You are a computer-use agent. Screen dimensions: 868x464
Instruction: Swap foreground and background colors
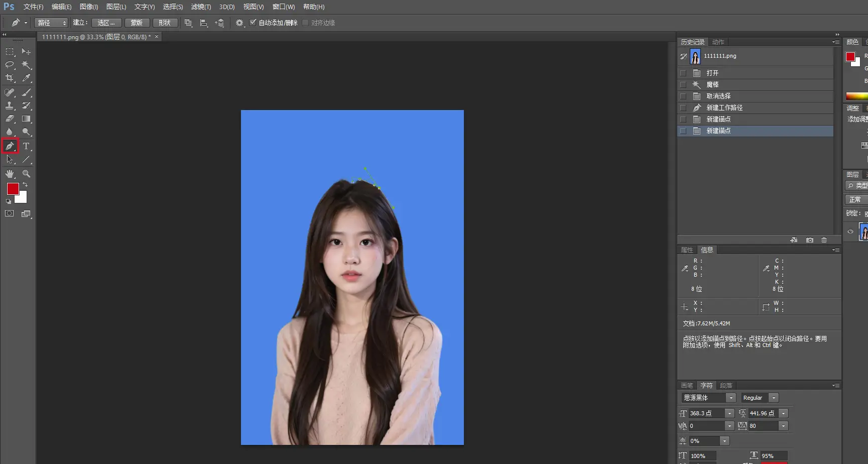[25, 185]
